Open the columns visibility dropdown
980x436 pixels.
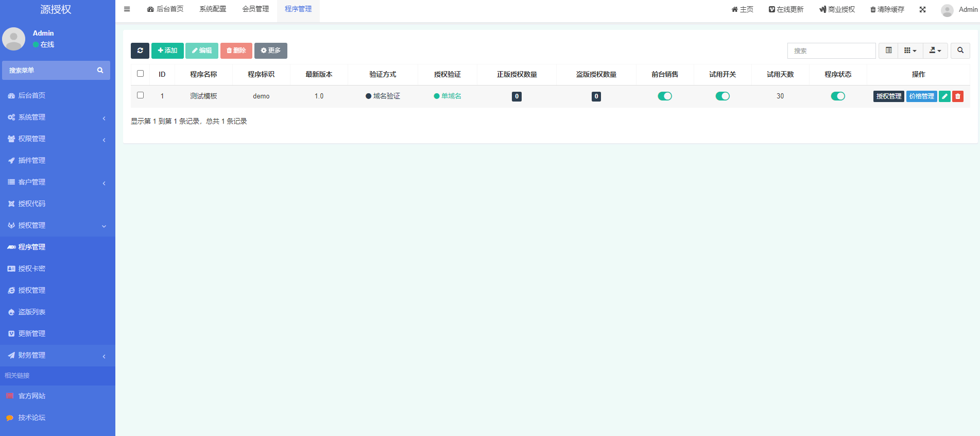(910, 51)
